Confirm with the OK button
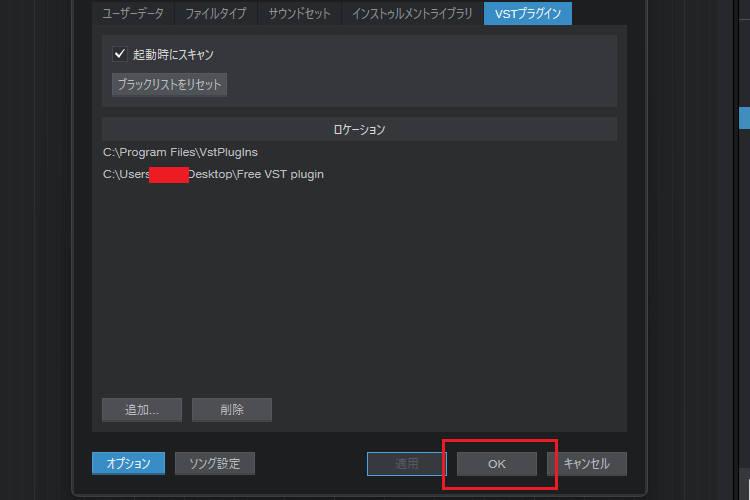The width and height of the screenshot is (750, 500). [x=497, y=463]
